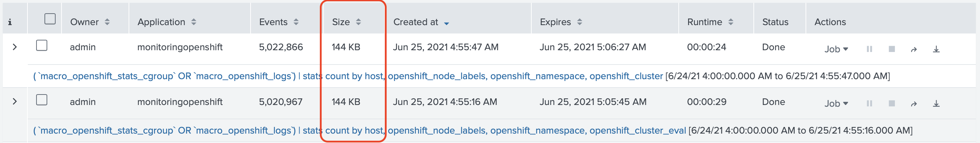Open the Job dropdown for first row
This screenshot has height=143, width=980.
[836, 49]
